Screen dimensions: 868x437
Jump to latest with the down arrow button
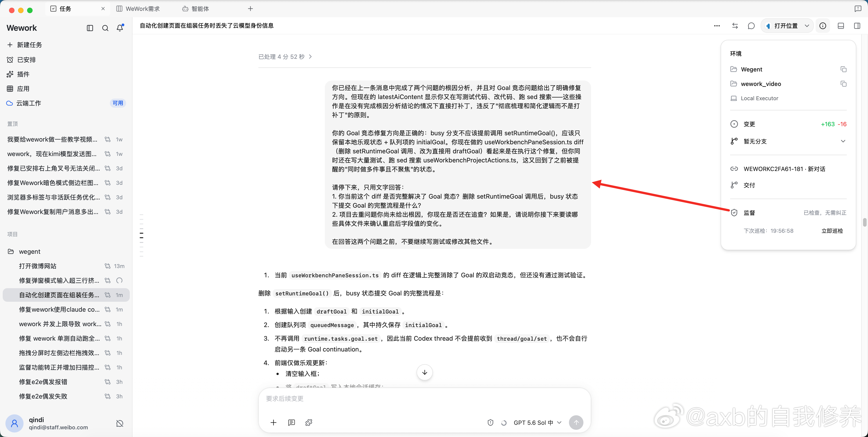425,373
